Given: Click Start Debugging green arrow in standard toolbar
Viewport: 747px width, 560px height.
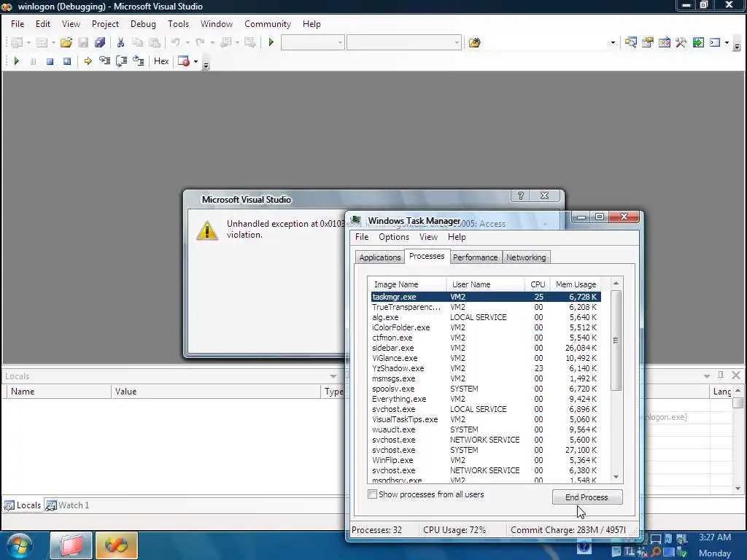Looking at the screenshot, I should coord(271,42).
